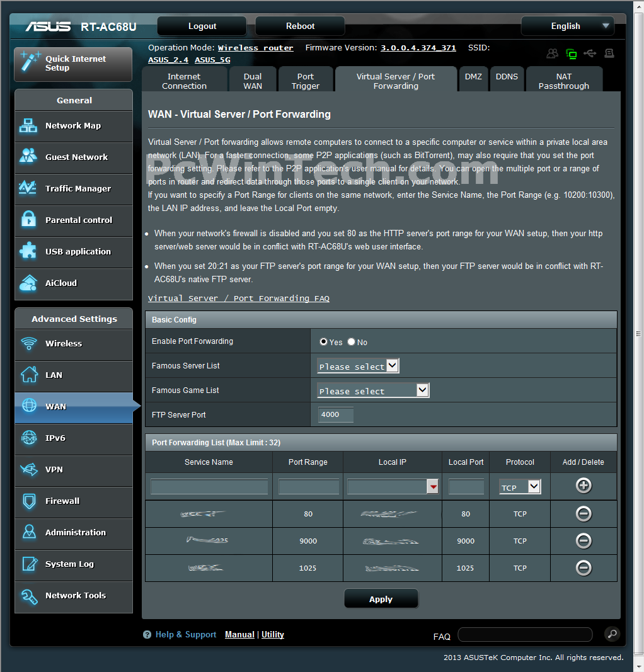Open the ASUS_2.4 SSID link
This screenshot has width=644, height=672.
168,60
